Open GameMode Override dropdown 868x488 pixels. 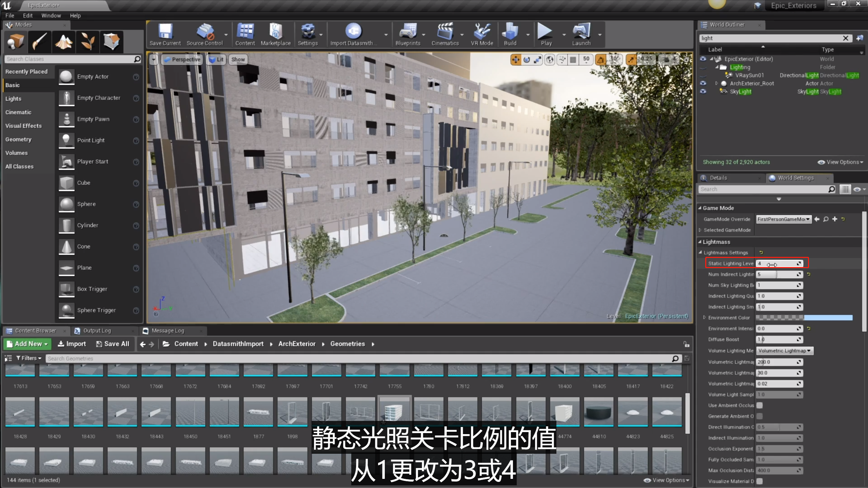pyautogui.click(x=783, y=219)
